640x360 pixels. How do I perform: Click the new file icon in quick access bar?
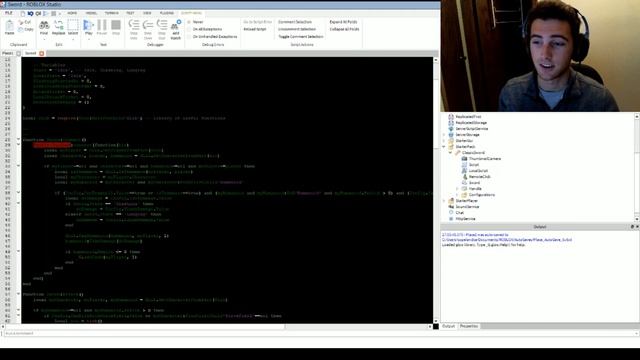[x=23, y=13]
